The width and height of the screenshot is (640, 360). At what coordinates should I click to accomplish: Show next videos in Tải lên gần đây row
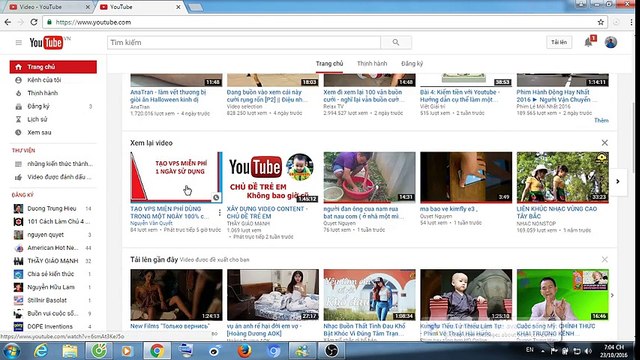click(x=612, y=295)
